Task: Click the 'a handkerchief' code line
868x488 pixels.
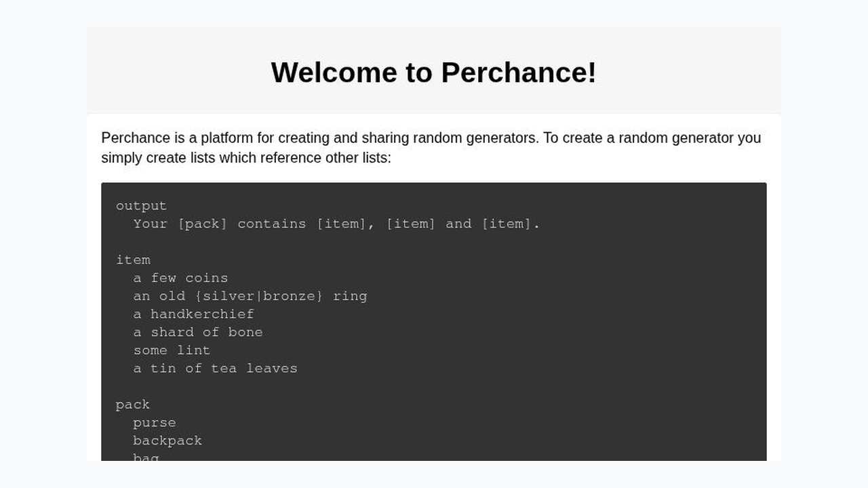Action: 194,314
